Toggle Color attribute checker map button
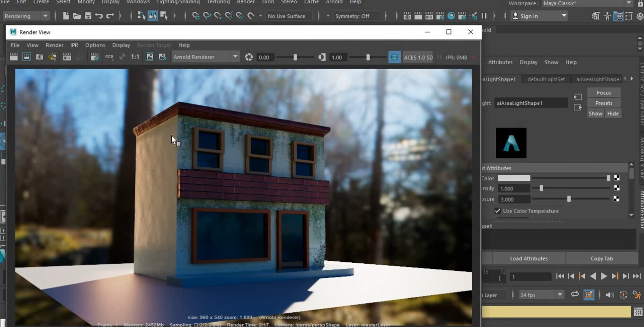This screenshot has height=327, width=644. pos(617,178)
